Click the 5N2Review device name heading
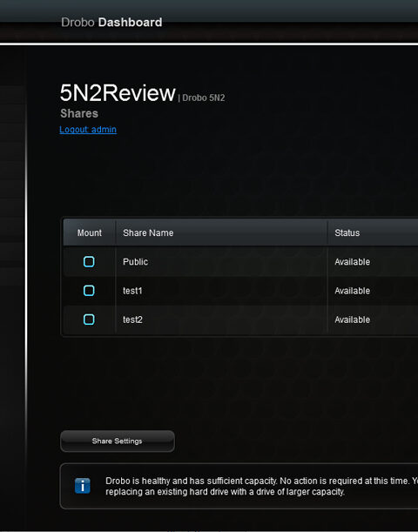Viewport: 418px width, 532px height. coord(118,93)
